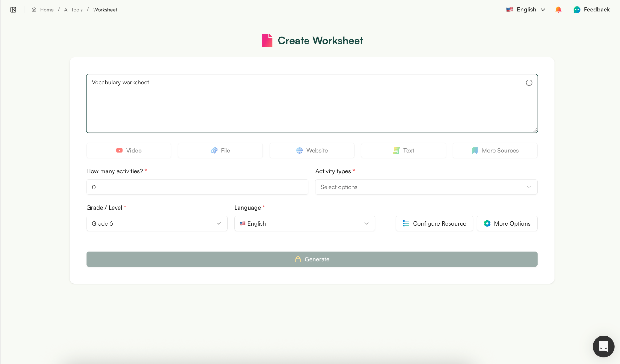Navigate to All Tools breadcrumb
This screenshot has width=620, height=364.
(73, 9)
